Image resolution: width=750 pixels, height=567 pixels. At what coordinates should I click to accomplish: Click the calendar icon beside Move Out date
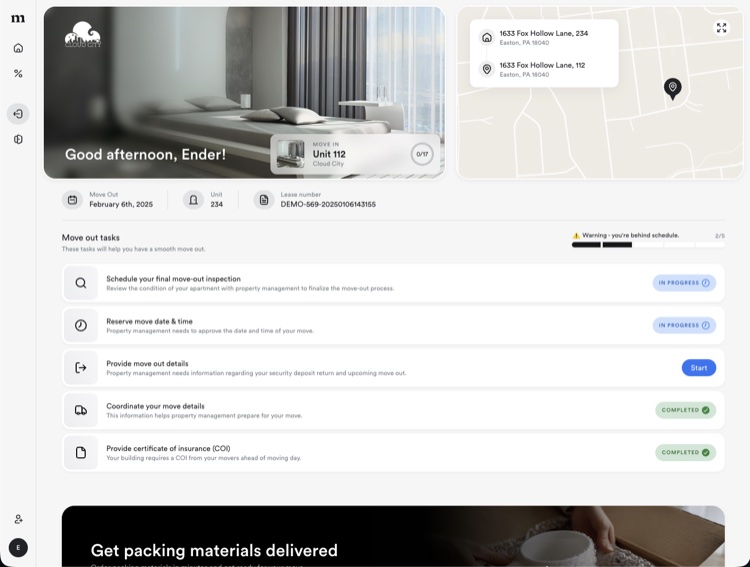pyautogui.click(x=72, y=200)
